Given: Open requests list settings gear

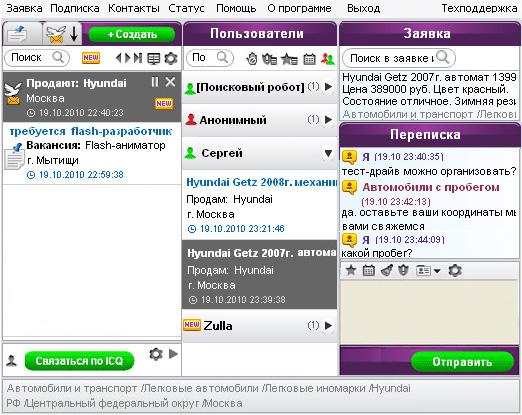Looking at the screenshot, I should click(171, 58).
